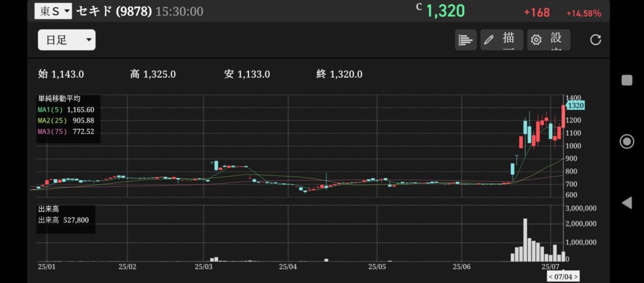
Task: Open the 描画 drawing tool button
Action: point(501,40)
